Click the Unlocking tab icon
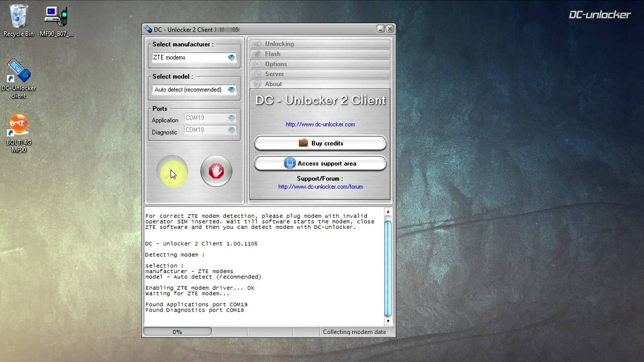644x362 pixels. (x=258, y=44)
